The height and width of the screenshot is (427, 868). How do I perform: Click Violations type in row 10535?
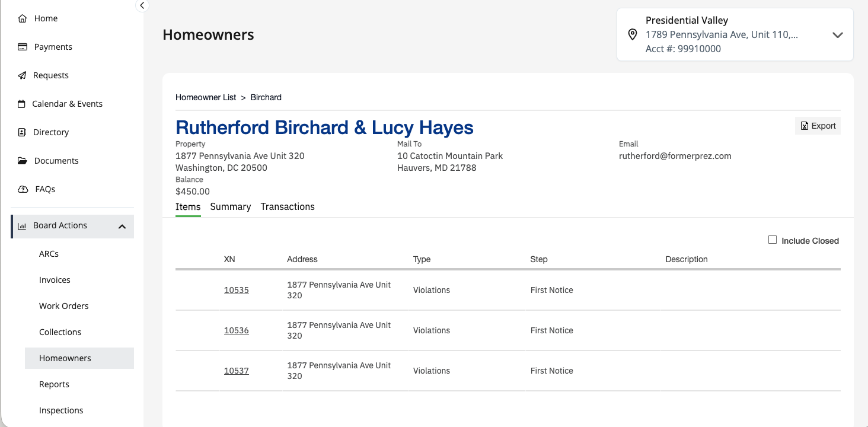pos(432,290)
